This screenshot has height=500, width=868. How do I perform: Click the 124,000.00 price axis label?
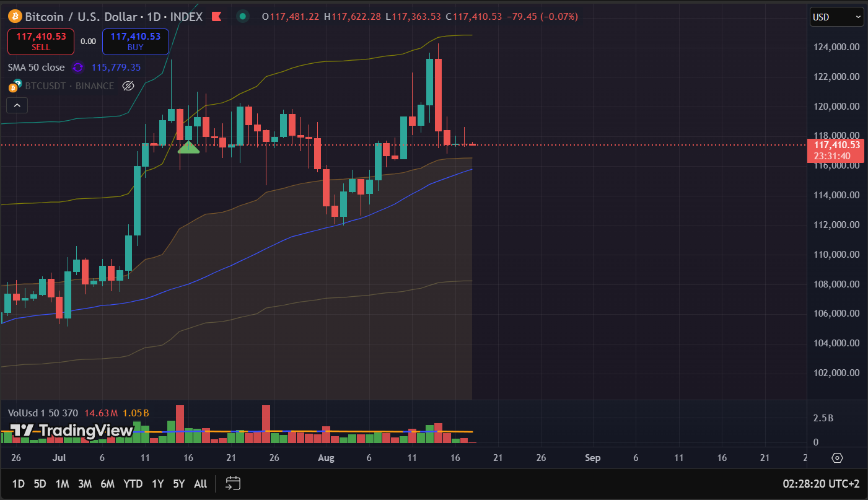tap(835, 47)
